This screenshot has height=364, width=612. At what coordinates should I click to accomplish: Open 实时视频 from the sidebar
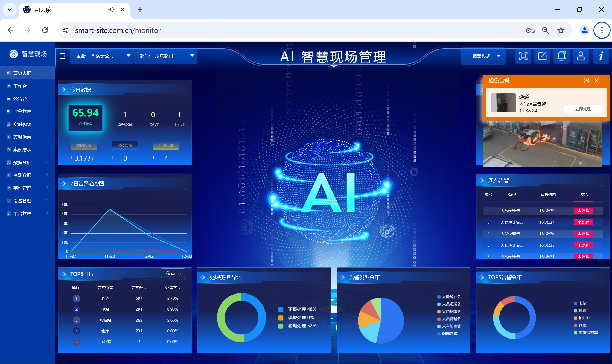point(27,124)
